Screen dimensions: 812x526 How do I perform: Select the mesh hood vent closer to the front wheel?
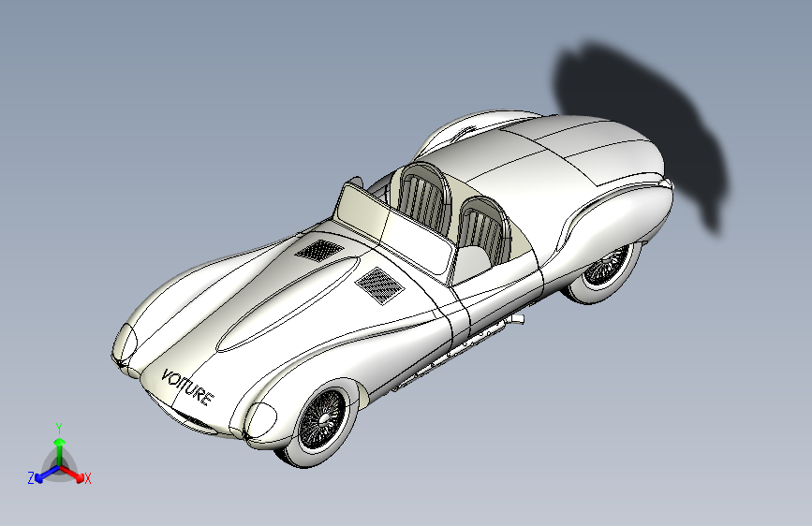point(380,285)
